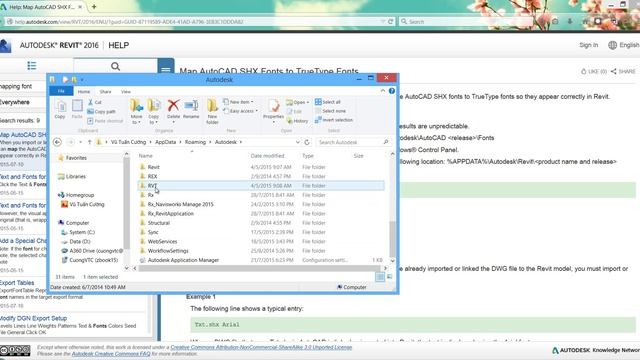The width and height of the screenshot is (640, 360).
Task: Click the red Delete icon
Action: [173, 106]
